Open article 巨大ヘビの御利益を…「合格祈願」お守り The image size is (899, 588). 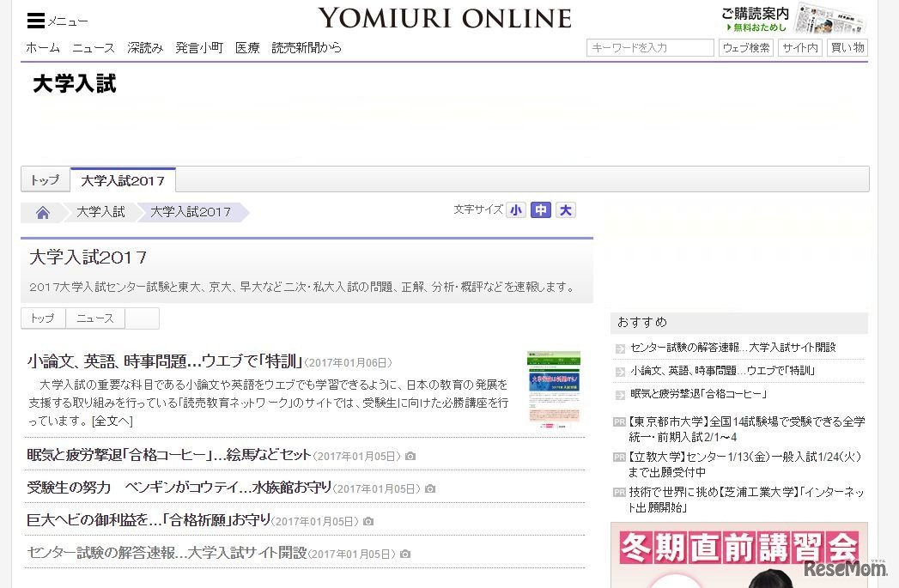tap(149, 520)
